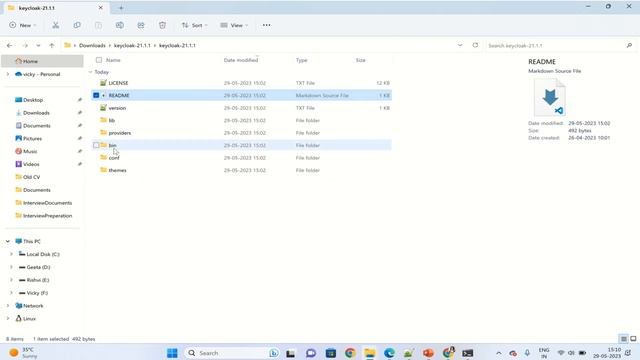The image size is (640, 360).
Task: Open the Terminal taskbar icon
Action: coord(468,353)
